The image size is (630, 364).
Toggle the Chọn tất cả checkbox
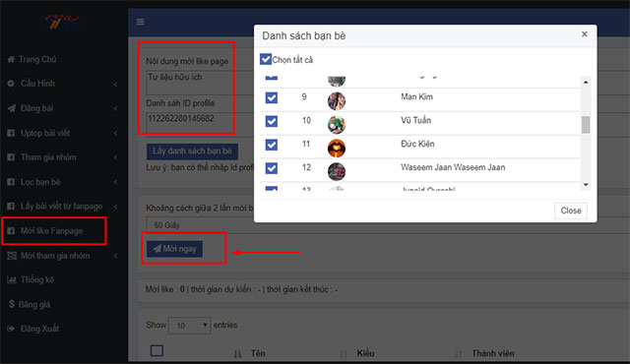(x=266, y=59)
